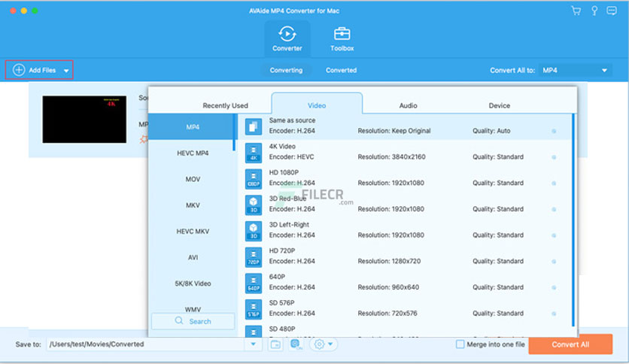Image resolution: width=629 pixels, height=364 pixels.
Task: Open the Convert All to MP4 dropdown
Action: pyautogui.click(x=575, y=70)
